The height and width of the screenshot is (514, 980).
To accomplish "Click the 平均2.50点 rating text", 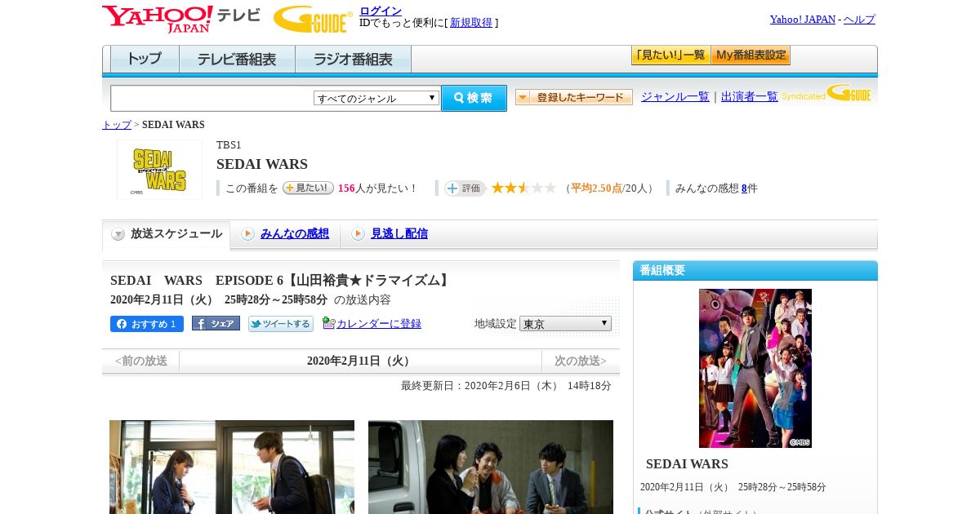I will pos(596,188).
